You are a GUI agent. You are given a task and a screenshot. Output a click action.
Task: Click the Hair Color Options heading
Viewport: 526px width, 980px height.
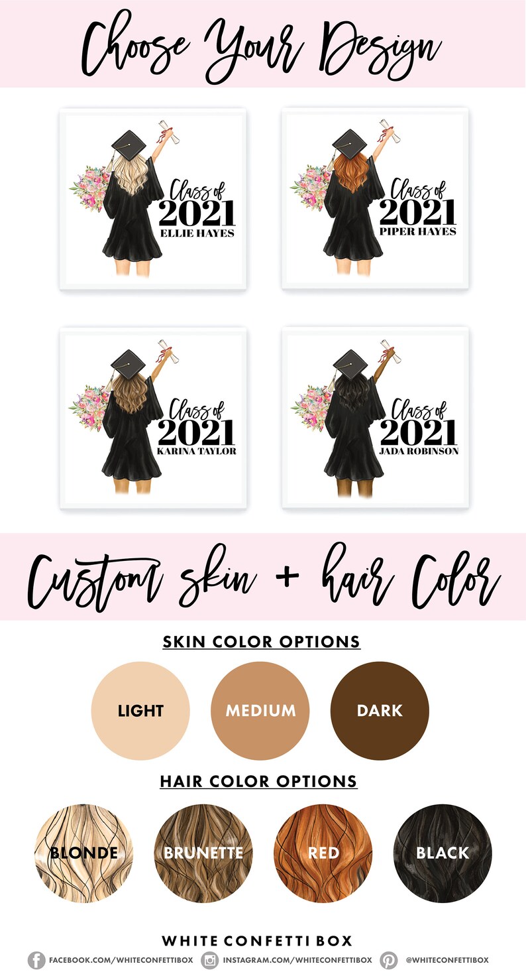click(x=259, y=781)
